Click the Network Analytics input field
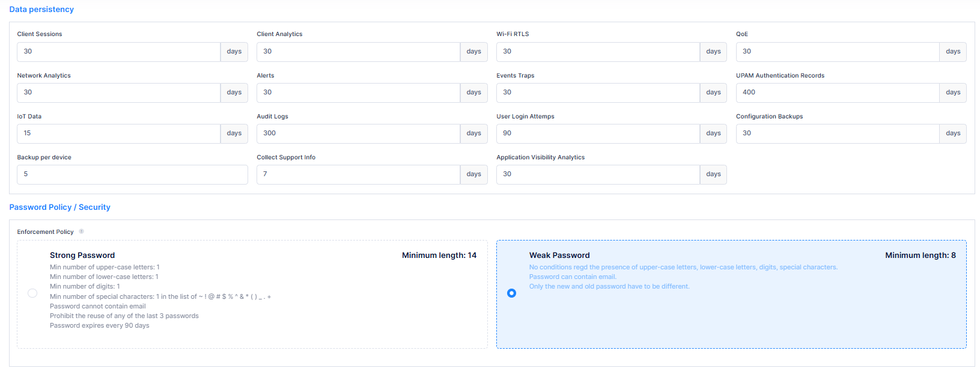Image resolution: width=980 pixels, height=374 pixels. (118, 93)
